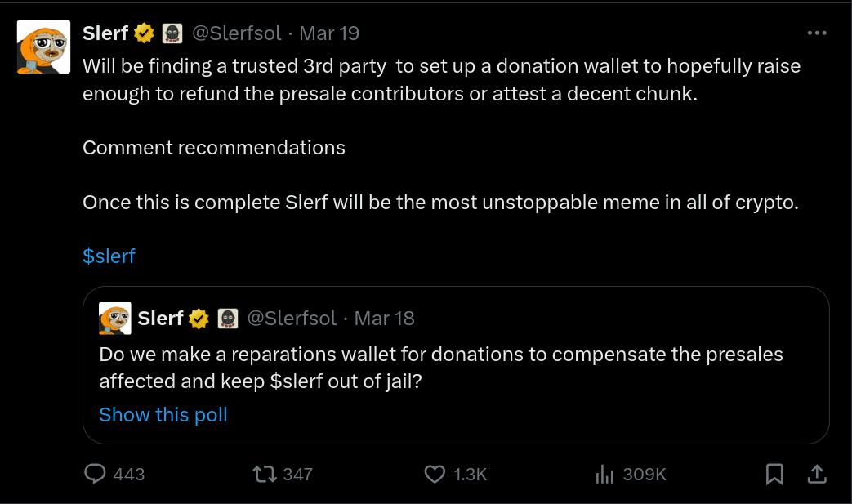The width and height of the screenshot is (852, 504).
Task: Open quoted tweet about reparations wallet
Action: [456, 365]
